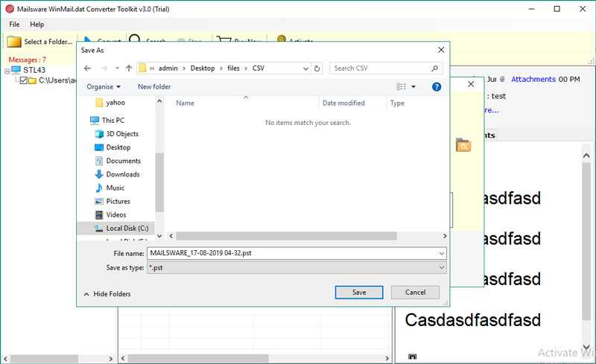This screenshot has height=364, width=596.
Task: Open the recent locations dropdown arrow
Action: tap(117, 68)
